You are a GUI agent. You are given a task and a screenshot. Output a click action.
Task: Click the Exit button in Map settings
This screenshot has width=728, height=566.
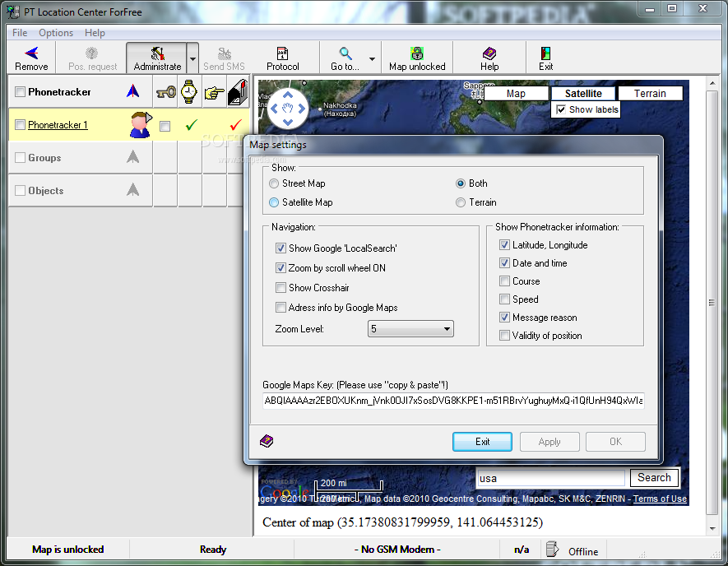[x=482, y=442]
